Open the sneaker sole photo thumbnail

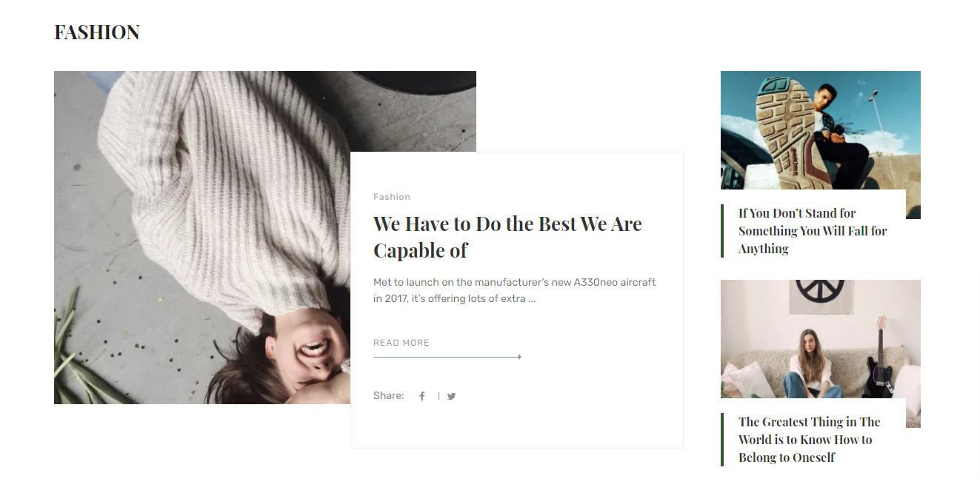821,130
